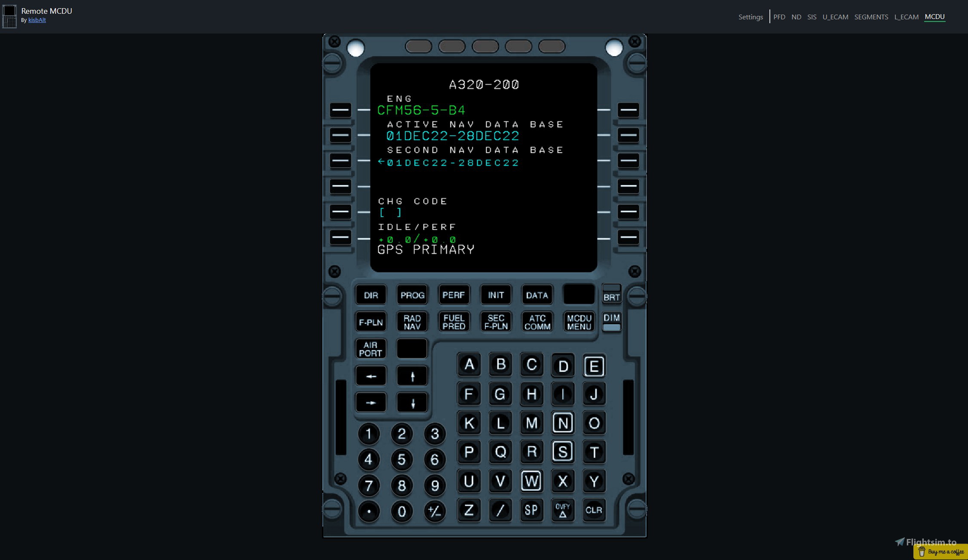Open the Settings menu
This screenshot has width=968, height=560.
(x=751, y=17)
